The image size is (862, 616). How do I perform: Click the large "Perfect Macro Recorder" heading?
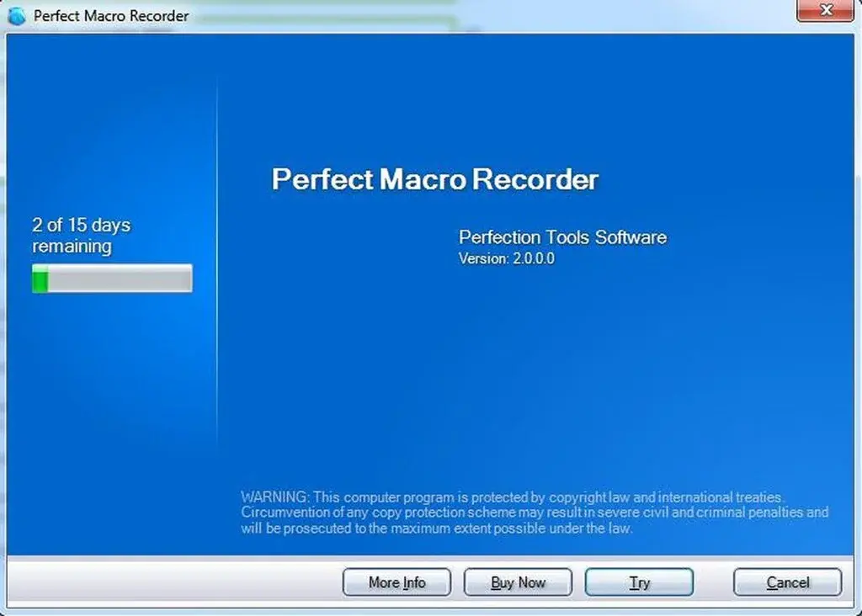click(435, 179)
